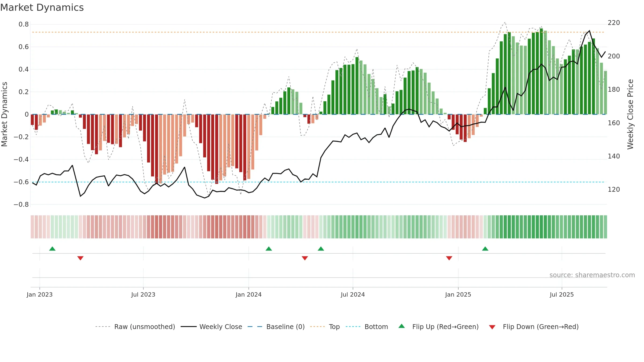Select the first green flip-up marker in early 2023

coord(52,249)
